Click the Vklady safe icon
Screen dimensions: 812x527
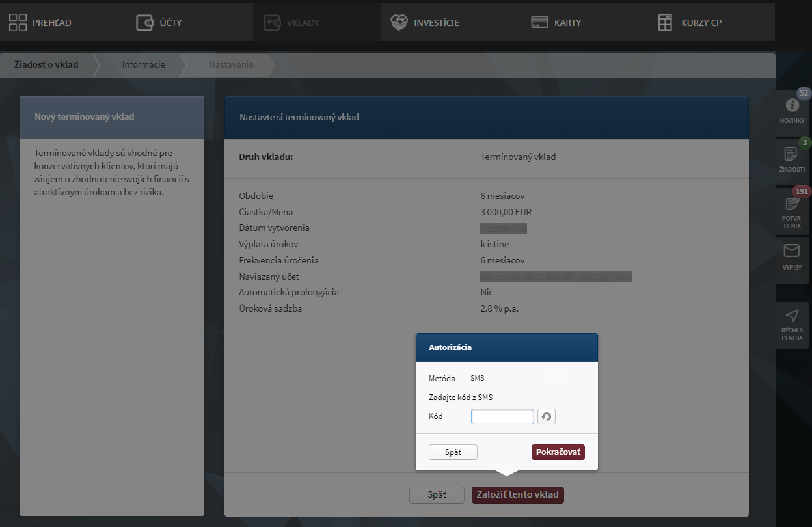[272, 23]
